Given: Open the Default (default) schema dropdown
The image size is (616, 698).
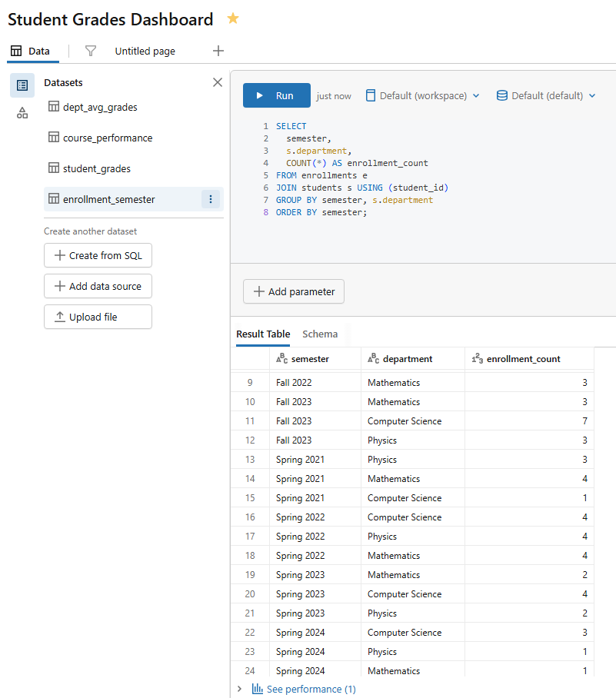Looking at the screenshot, I should [x=546, y=96].
